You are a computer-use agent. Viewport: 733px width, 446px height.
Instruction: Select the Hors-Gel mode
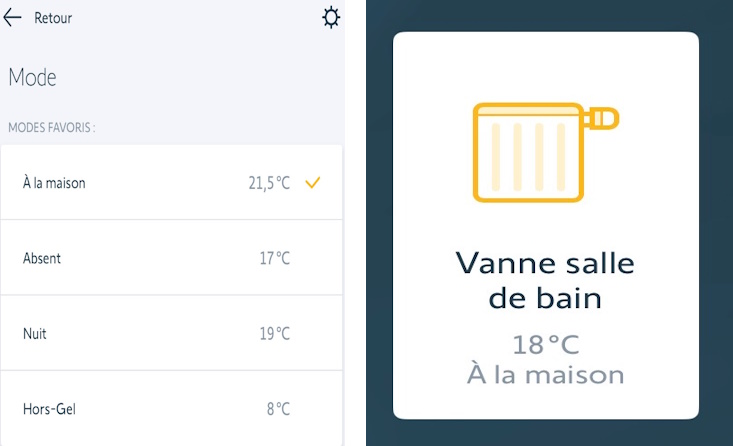point(49,408)
